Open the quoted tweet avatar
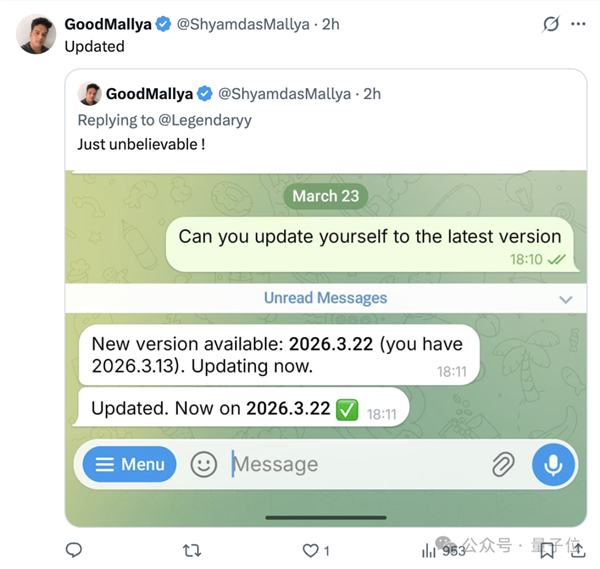The width and height of the screenshot is (600, 569). [90, 94]
